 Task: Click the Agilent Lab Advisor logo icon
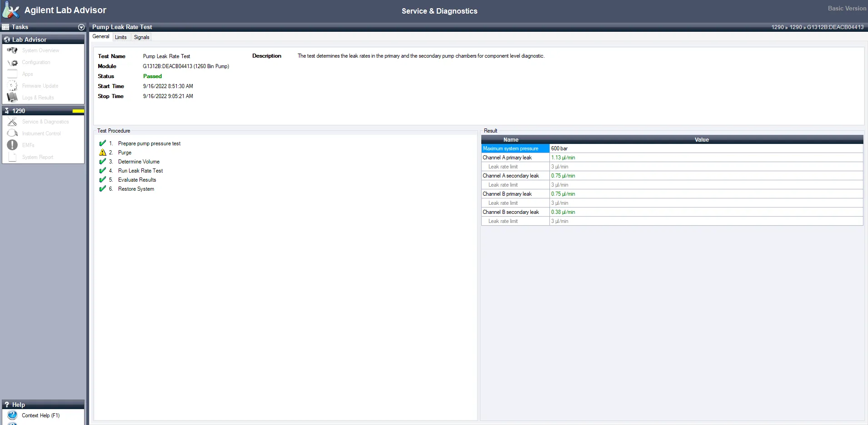(11, 10)
